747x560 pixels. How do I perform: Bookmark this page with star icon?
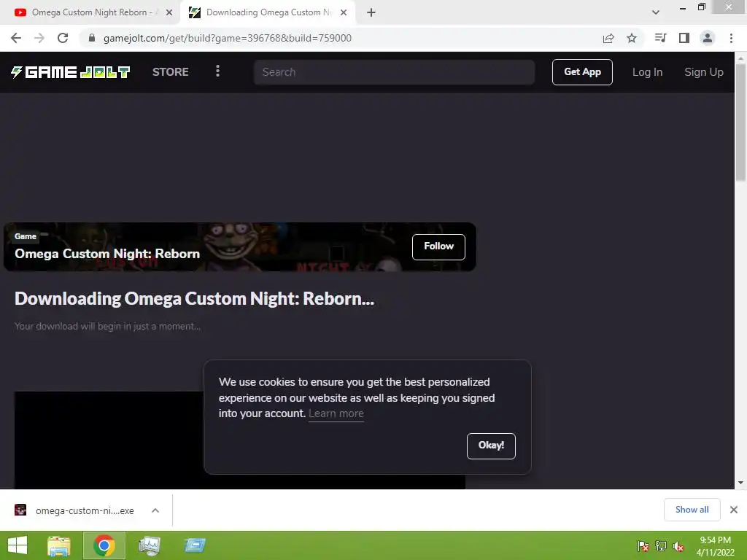click(x=632, y=38)
